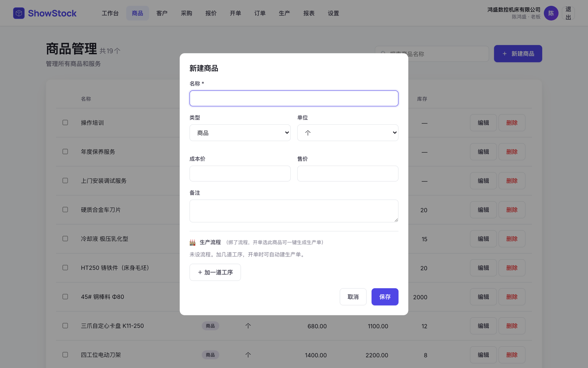Screen dimensions: 588x368
Task: Check the 45# 钢棒料 Φ80 checkbox
Action: tap(65, 297)
